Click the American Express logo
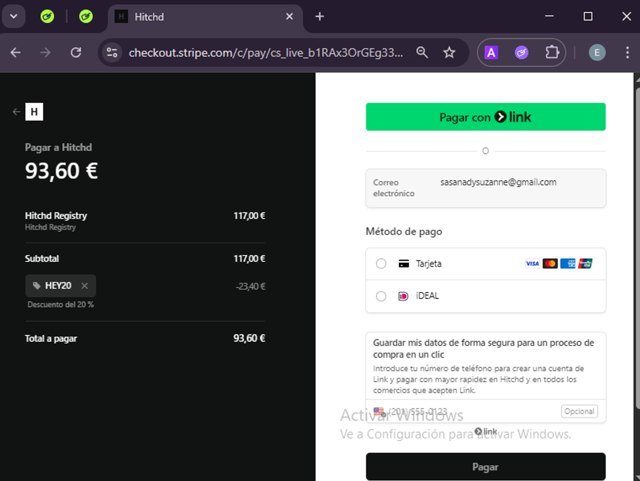Screen dimensions: 640x481 coord(568,264)
